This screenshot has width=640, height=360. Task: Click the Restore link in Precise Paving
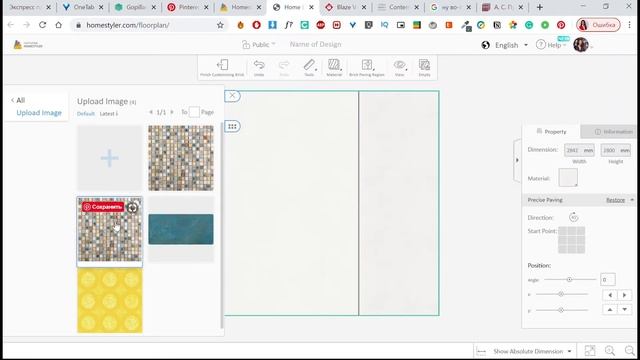point(615,200)
